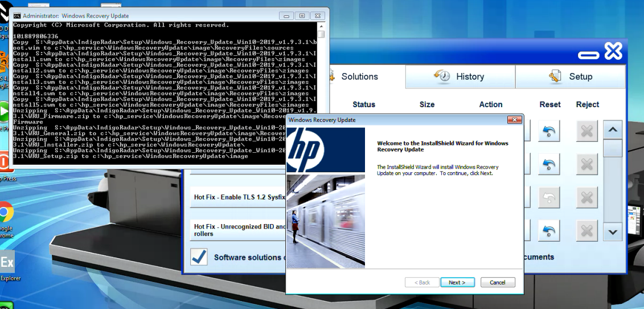Open the Setup tab

[571, 76]
